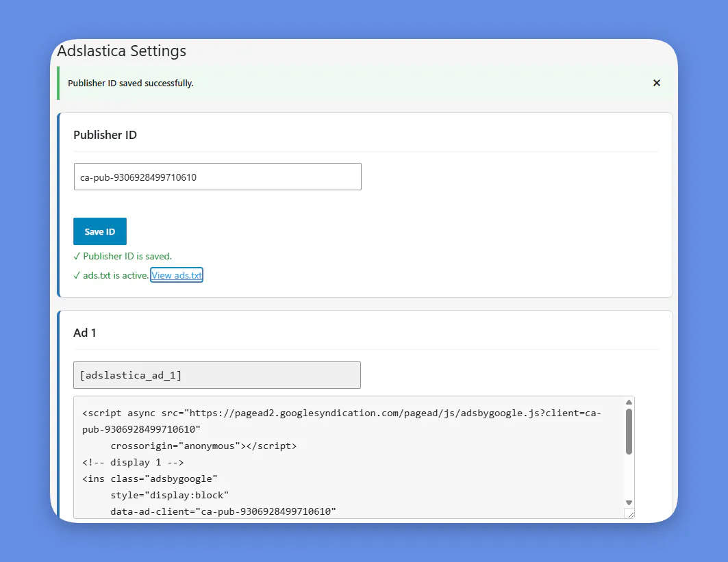Click the 'Publisher ID saved successfully.' message text
The image size is (728, 562).
pos(130,83)
